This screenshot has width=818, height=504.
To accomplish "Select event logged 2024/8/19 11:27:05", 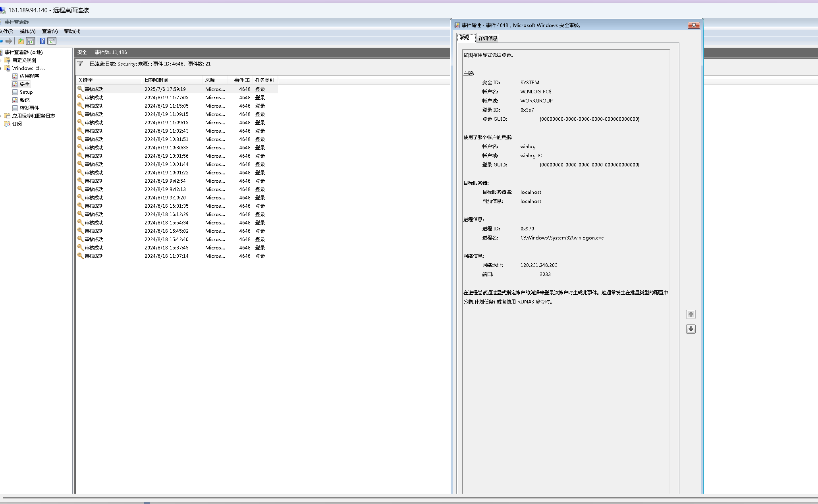I will 166,97.
